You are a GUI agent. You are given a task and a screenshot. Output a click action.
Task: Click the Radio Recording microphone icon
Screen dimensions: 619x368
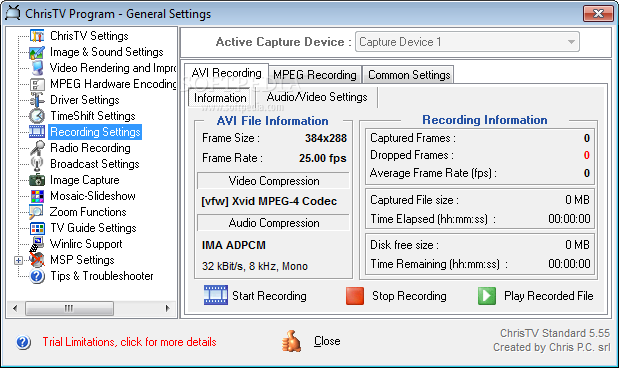coord(37,148)
